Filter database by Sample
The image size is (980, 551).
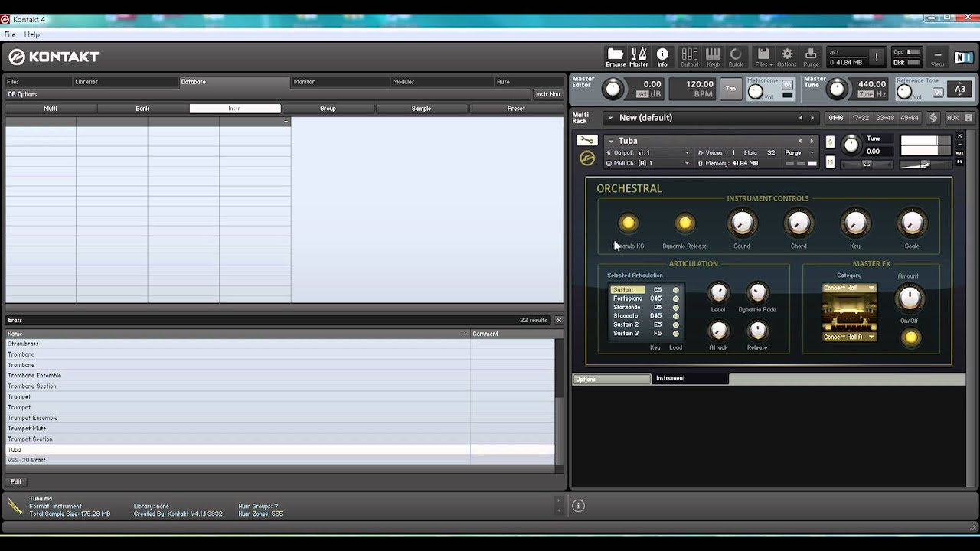pyautogui.click(x=421, y=109)
